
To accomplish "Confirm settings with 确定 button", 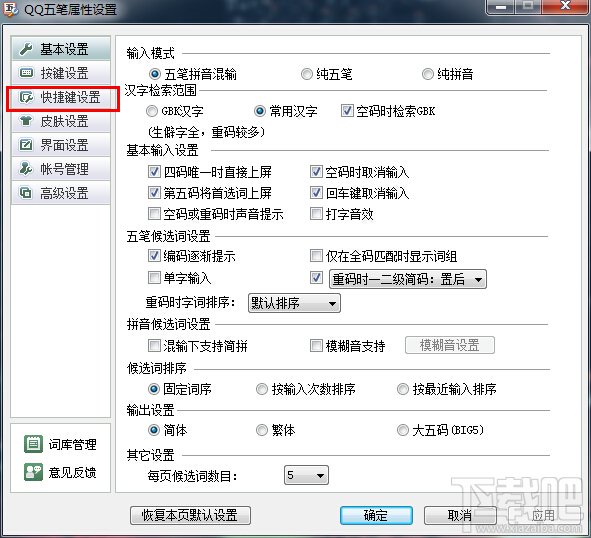I will pyautogui.click(x=376, y=515).
